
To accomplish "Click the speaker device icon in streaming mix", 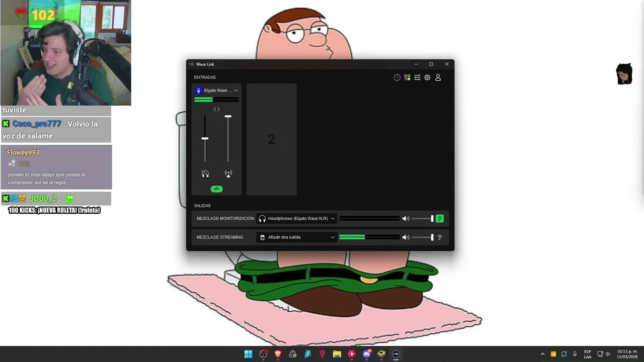I will point(262,237).
